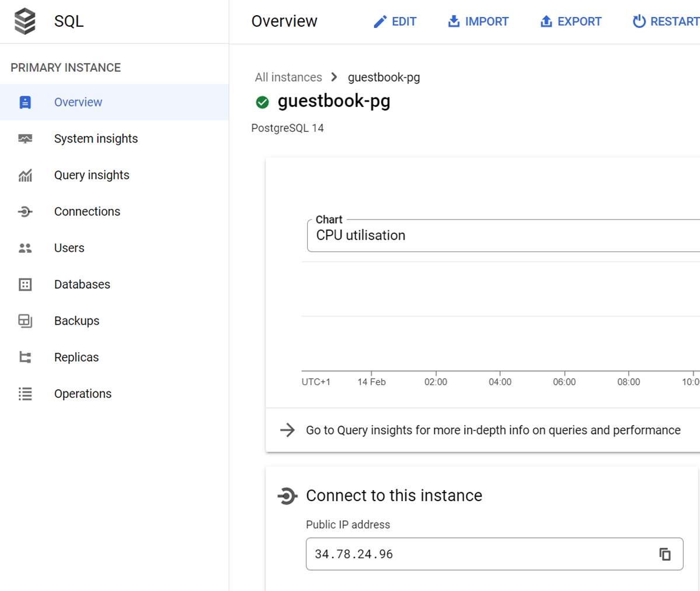Open the Chart CPU utilisation dropdown
700x591 pixels.
(x=502, y=236)
